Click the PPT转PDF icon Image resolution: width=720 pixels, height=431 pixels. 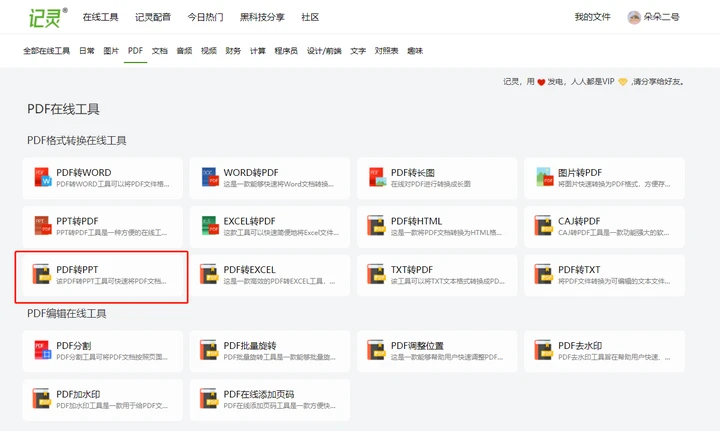coord(43,226)
